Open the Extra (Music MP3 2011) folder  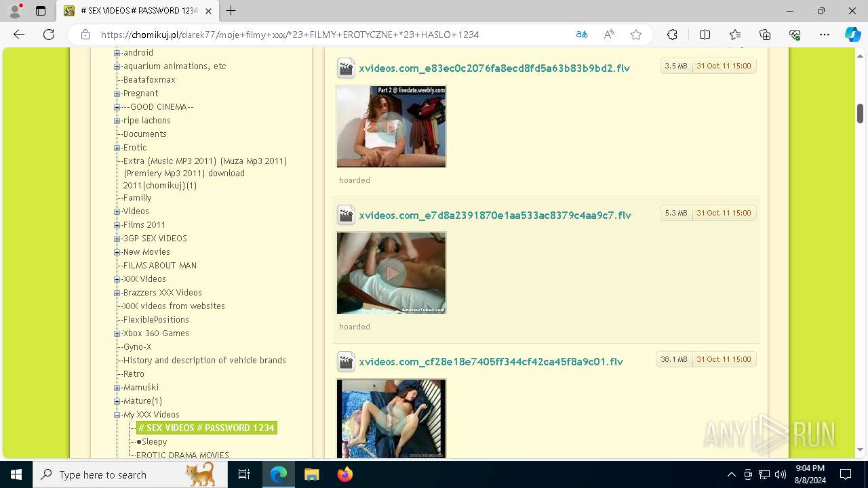point(205,173)
